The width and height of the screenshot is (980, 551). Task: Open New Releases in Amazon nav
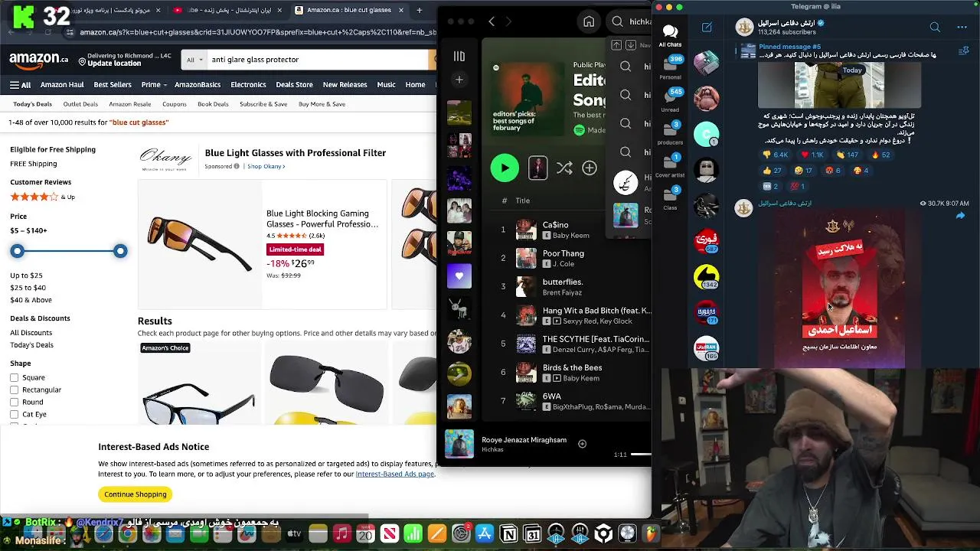[345, 85]
